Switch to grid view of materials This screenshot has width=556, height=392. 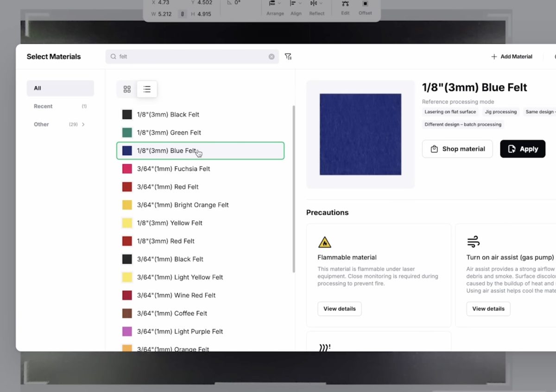[x=127, y=89]
